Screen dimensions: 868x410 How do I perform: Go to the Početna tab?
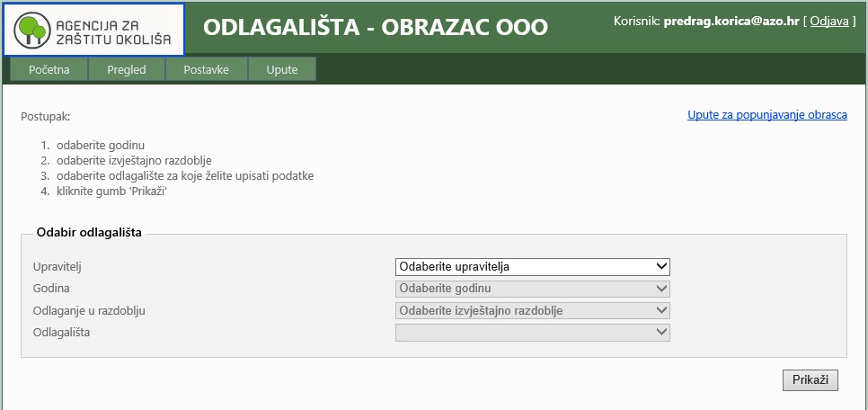(x=49, y=70)
